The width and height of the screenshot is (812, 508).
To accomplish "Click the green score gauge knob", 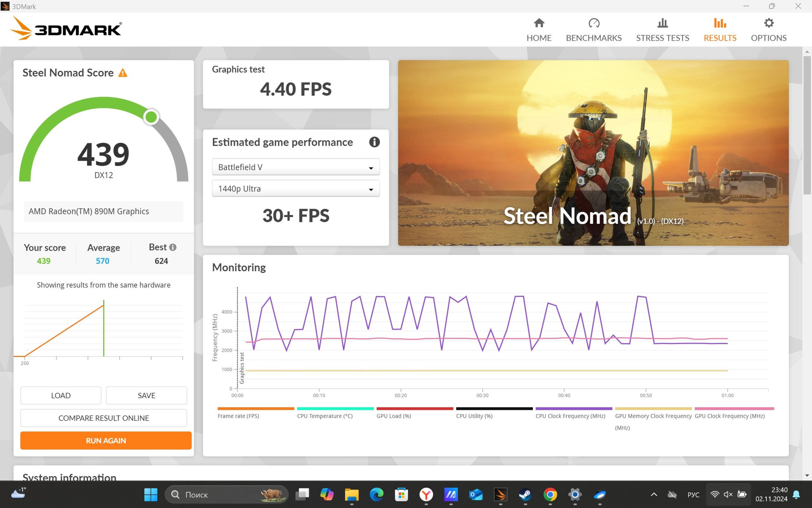I will pos(151,117).
